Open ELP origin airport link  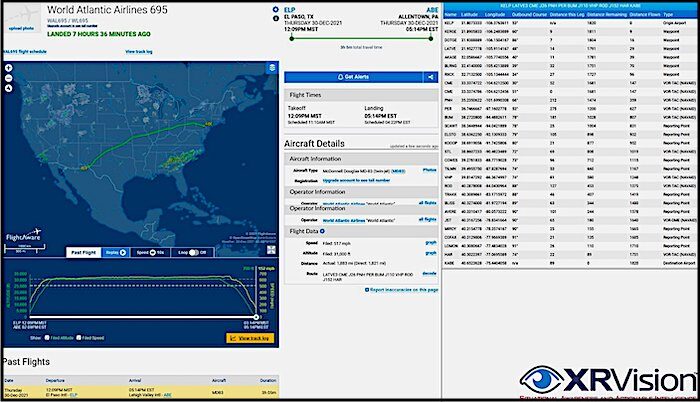tap(290, 9)
